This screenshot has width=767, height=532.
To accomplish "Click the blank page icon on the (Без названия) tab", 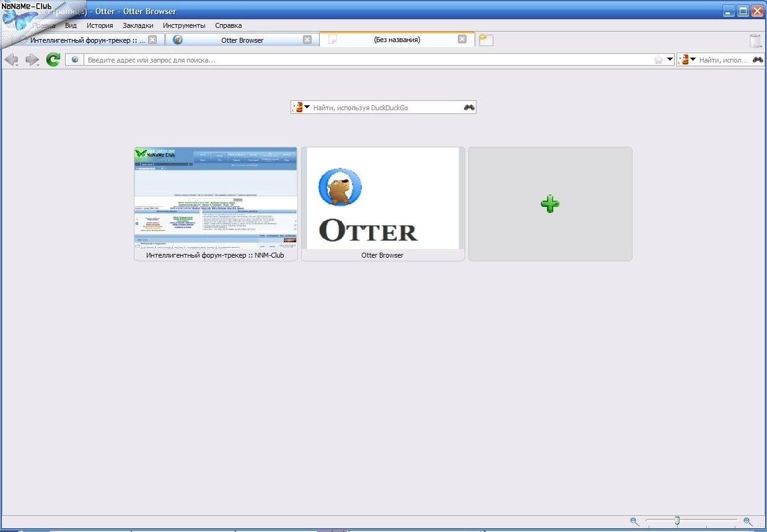I will [x=333, y=40].
